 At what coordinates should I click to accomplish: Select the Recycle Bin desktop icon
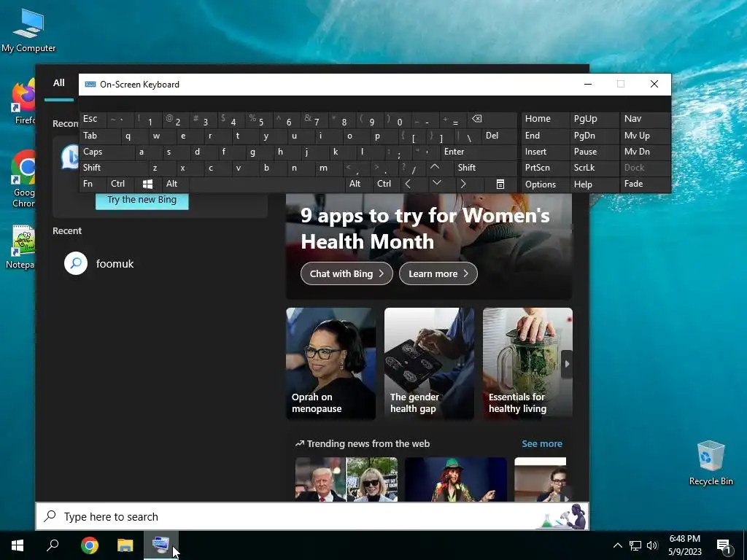pyautogui.click(x=711, y=463)
